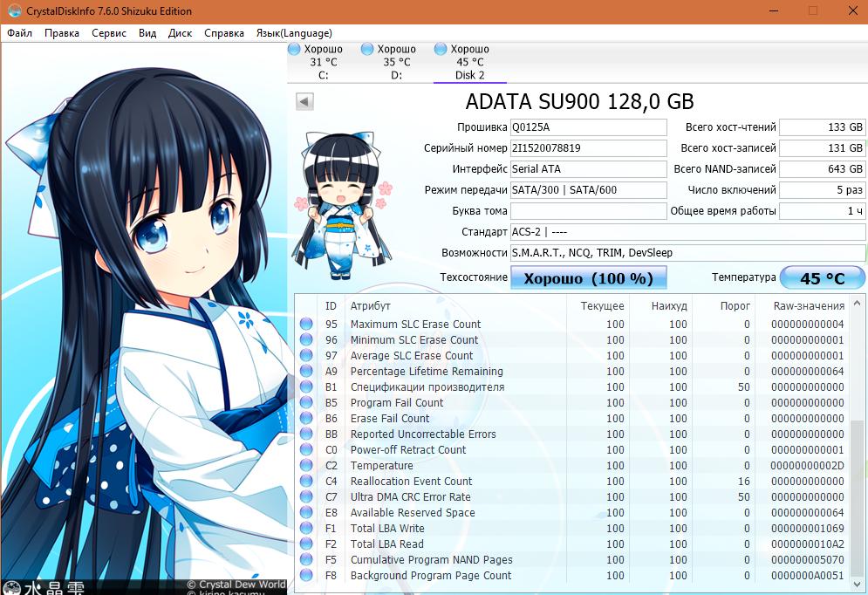This screenshot has width=868, height=595.
Task: Click status orb for Background Program Page Count
Action: pos(306,575)
